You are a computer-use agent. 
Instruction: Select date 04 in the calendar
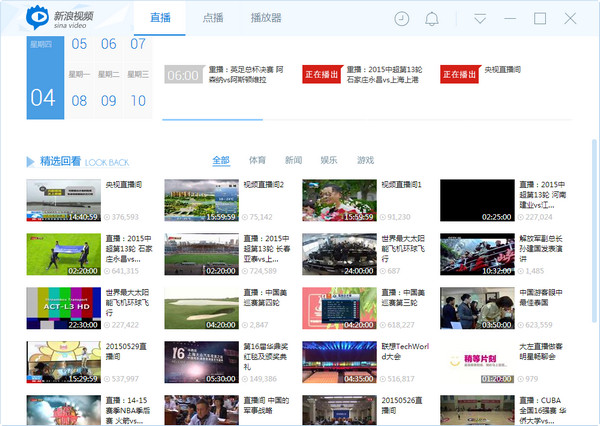pyautogui.click(x=43, y=98)
